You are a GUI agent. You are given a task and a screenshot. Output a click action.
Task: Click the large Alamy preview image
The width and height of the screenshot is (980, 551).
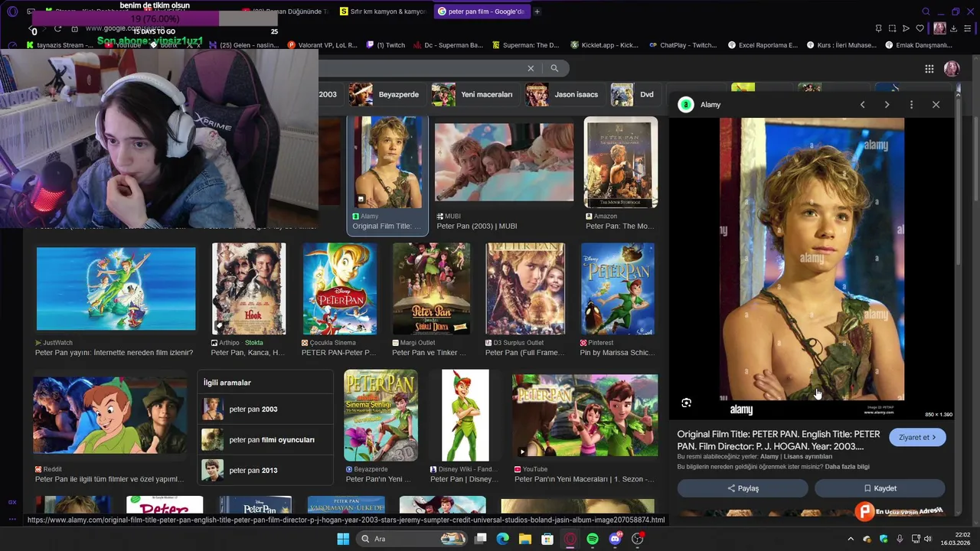[x=812, y=268]
